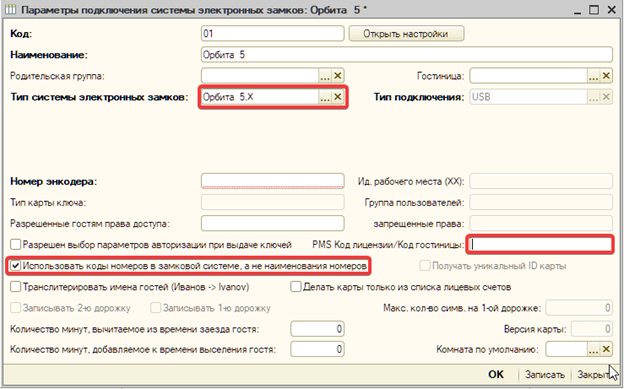Clear the Тип подключения USB value
Viewport: 624px width, 389px height.
pyautogui.click(x=606, y=97)
